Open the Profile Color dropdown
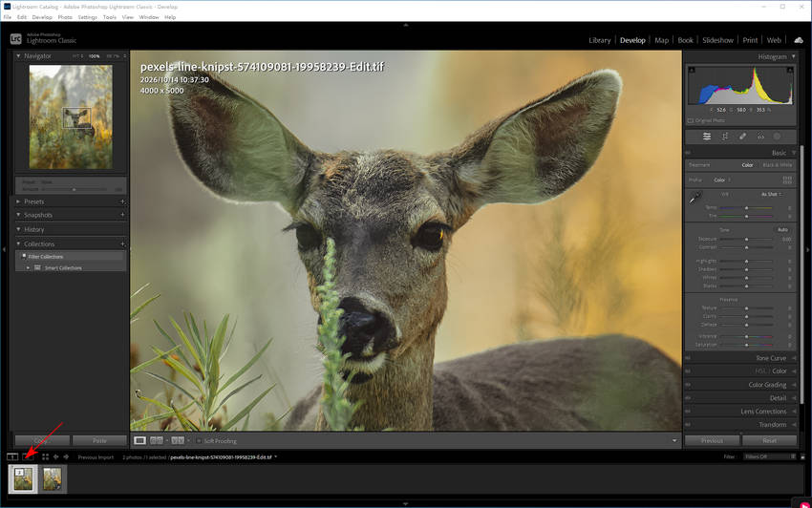The height and width of the screenshot is (508, 812). 722,180
